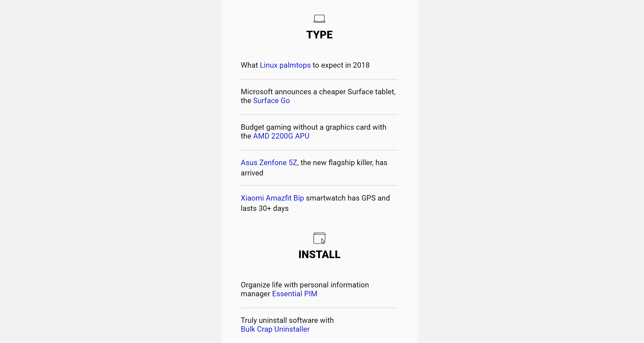This screenshot has height=343, width=644.
Task: Visit the Xiaomi Amazfit Bip link
Action: click(272, 198)
